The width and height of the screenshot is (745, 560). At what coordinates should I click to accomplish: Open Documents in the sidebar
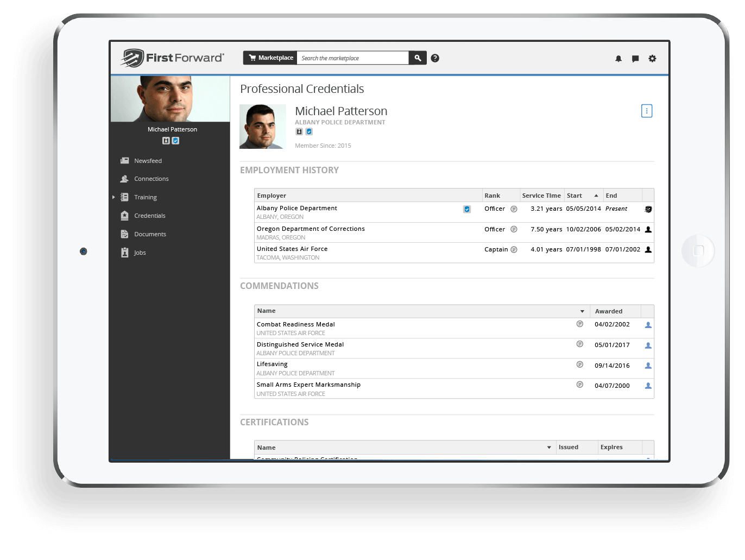tap(150, 234)
